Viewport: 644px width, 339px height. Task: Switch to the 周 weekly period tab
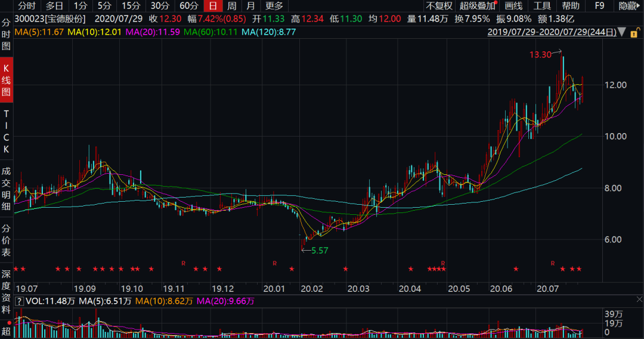231,6
